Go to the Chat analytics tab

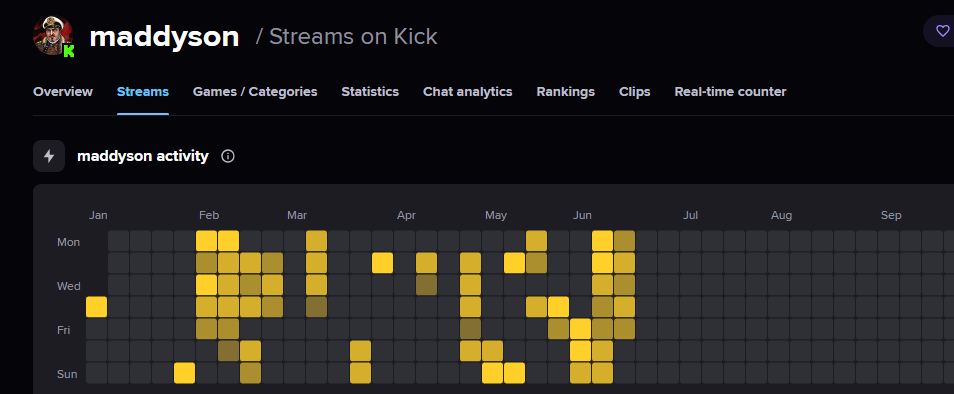coord(468,92)
